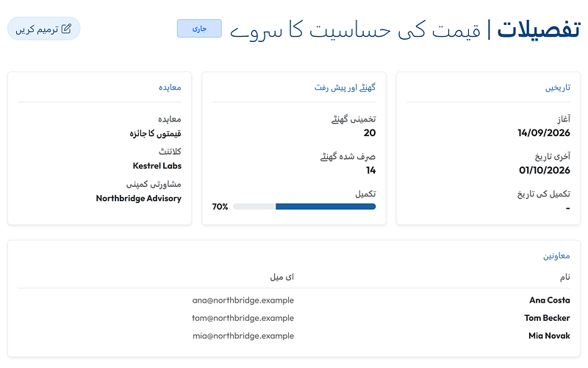Screen dimensions: 588x368
Task: Click the deadline date 01/10/2026
Action: pyautogui.click(x=545, y=170)
